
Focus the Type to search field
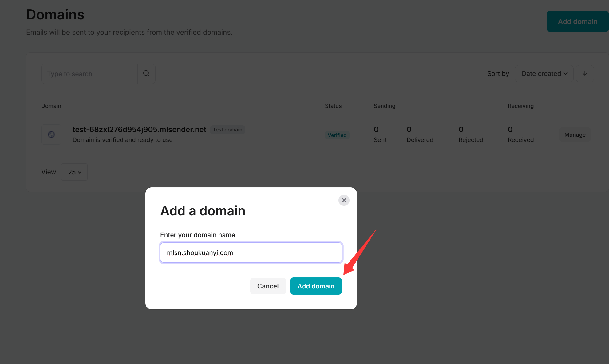point(89,74)
